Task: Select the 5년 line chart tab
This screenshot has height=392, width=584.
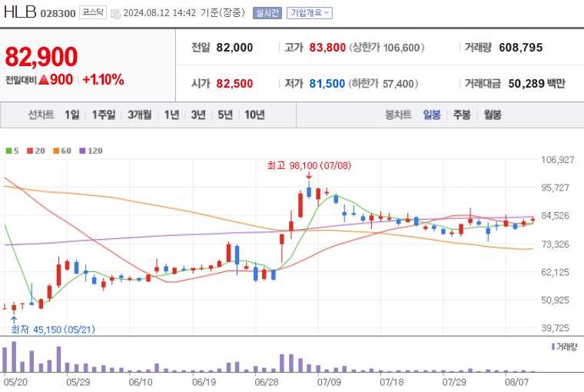Action: [x=225, y=115]
